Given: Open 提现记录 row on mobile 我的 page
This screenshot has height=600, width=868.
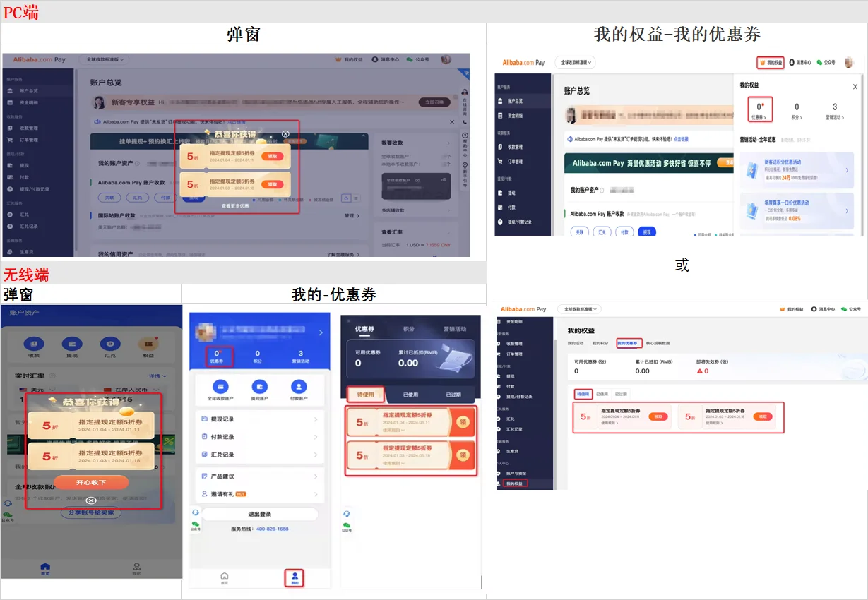Looking at the screenshot, I should (x=259, y=419).
